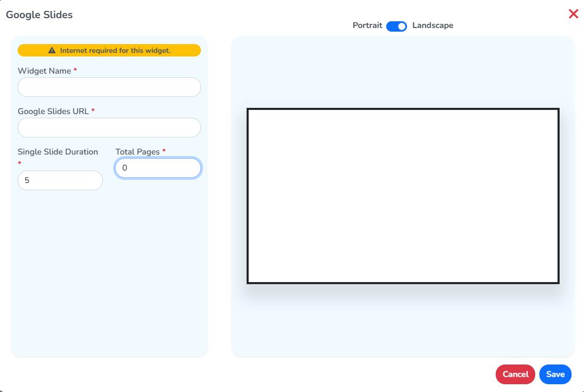584x392 pixels.
Task: Click the Portrait label
Action: click(x=367, y=25)
